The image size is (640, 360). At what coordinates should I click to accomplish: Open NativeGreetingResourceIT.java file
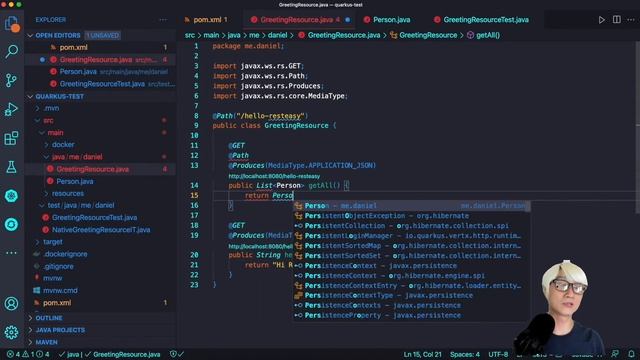click(101, 230)
